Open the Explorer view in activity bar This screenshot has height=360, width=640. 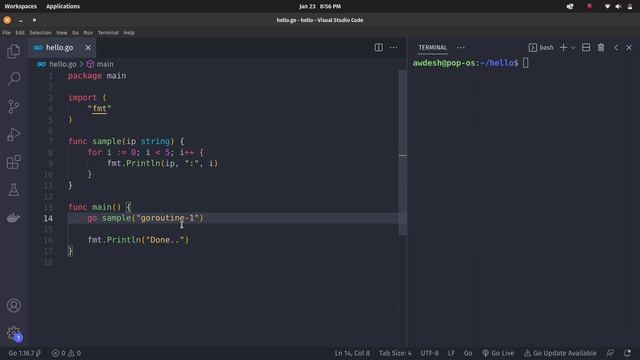[13, 51]
